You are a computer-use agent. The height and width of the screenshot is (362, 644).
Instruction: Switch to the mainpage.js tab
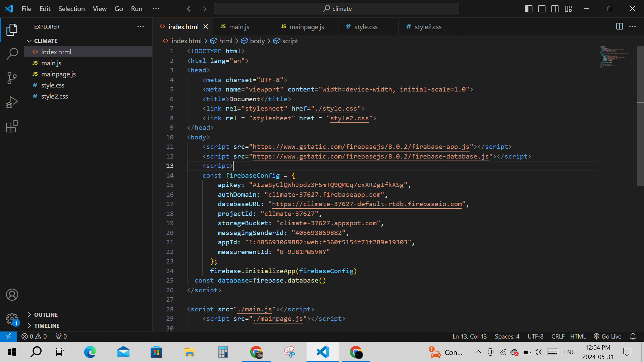click(306, 27)
